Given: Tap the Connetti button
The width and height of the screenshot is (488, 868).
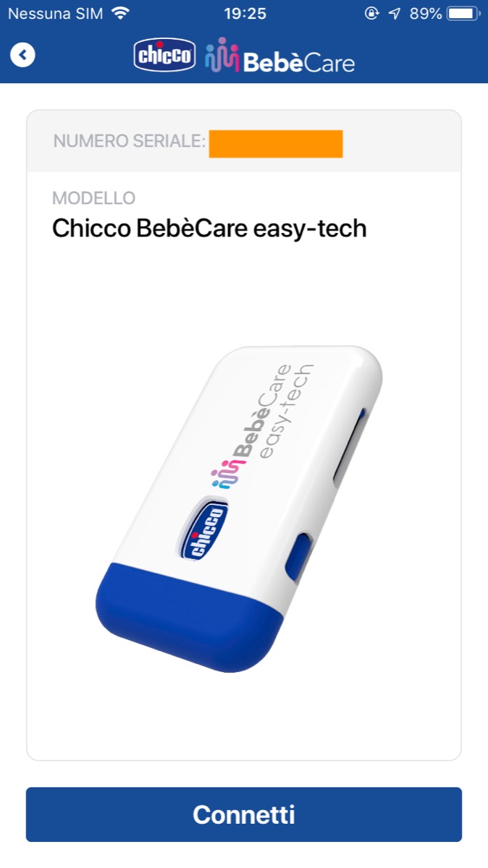Looking at the screenshot, I should pos(244,814).
